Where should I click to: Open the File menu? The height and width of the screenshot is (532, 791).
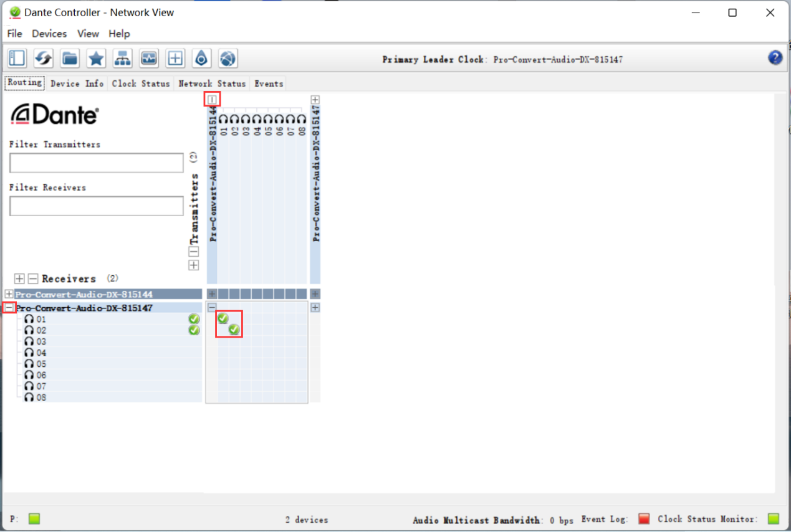(14, 34)
